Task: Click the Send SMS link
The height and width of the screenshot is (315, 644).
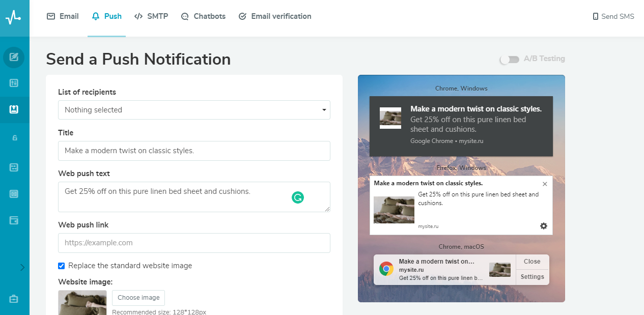Action: point(613,16)
